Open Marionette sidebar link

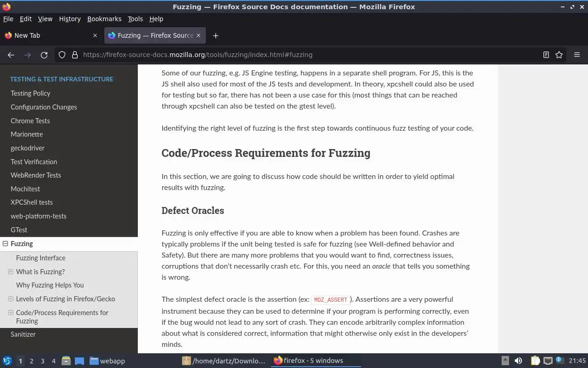pos(27,134)
